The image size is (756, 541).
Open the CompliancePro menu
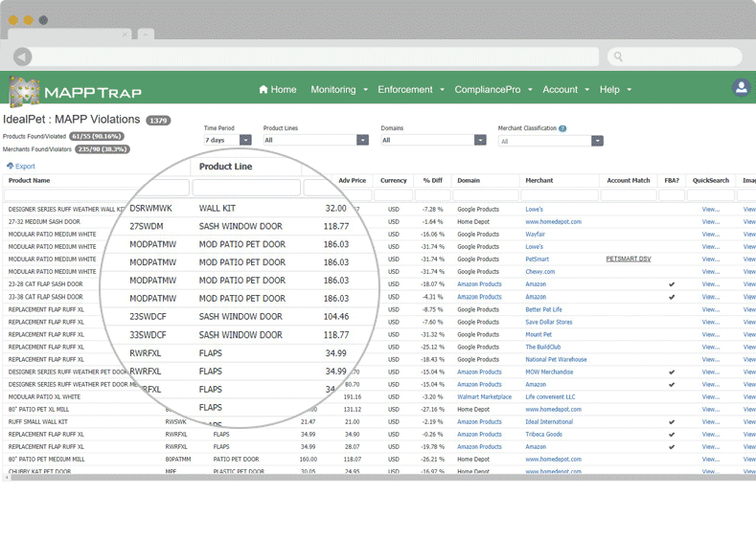493,90
